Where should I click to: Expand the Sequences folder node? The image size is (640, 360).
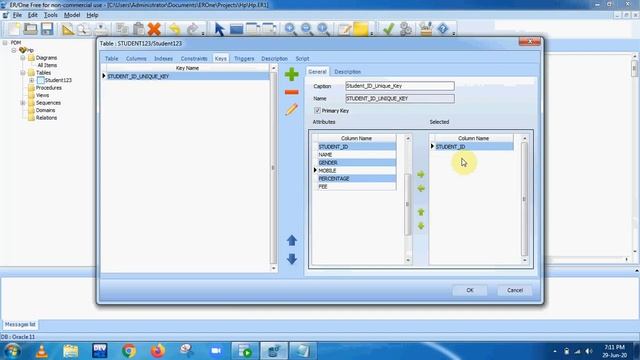point(23,103)
